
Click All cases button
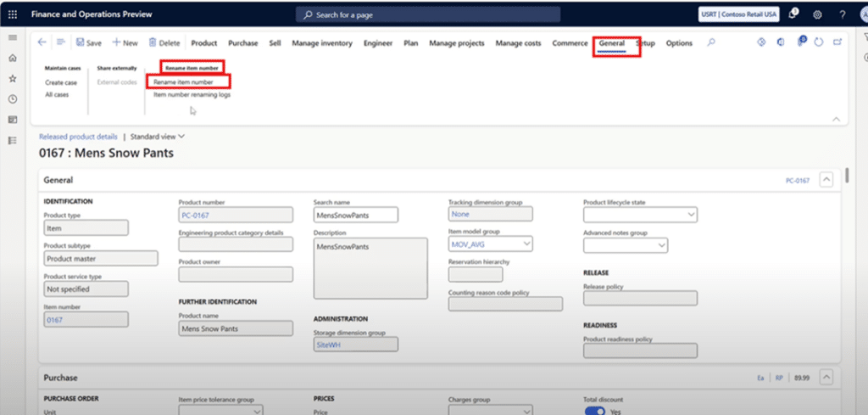[57, 95]
